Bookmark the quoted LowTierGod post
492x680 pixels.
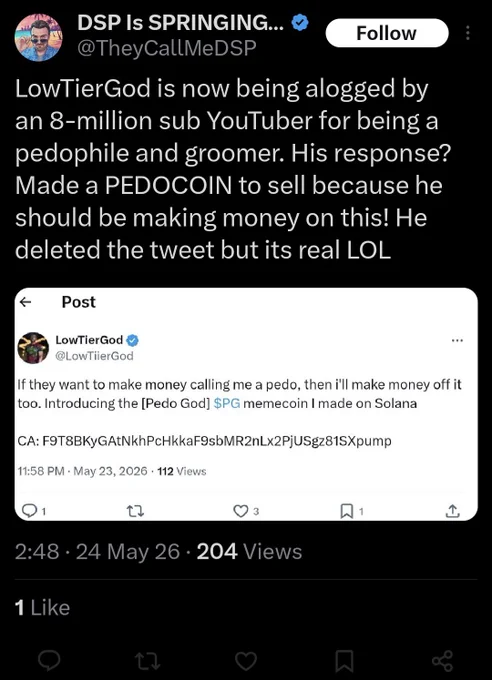point(346,511)
